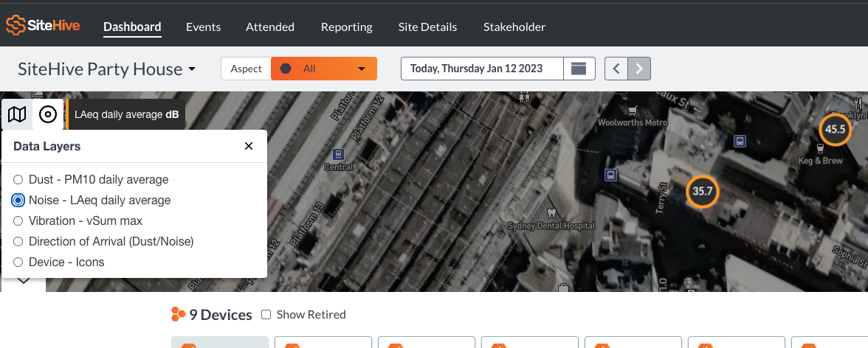This screenshot has width=868, height=348.
Task: Go to previous day arrow
Action: click(616, 69)
